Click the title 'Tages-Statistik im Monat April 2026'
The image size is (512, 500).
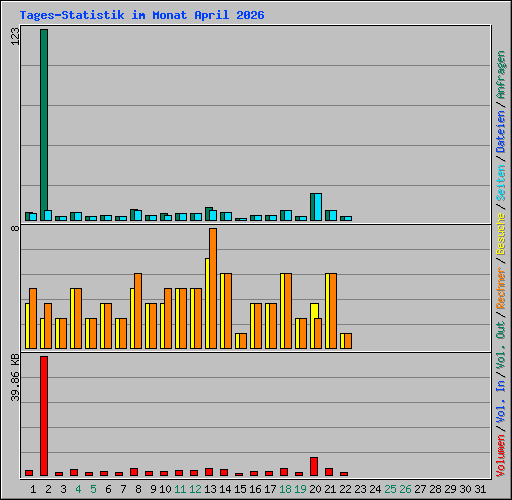point(142,15)
